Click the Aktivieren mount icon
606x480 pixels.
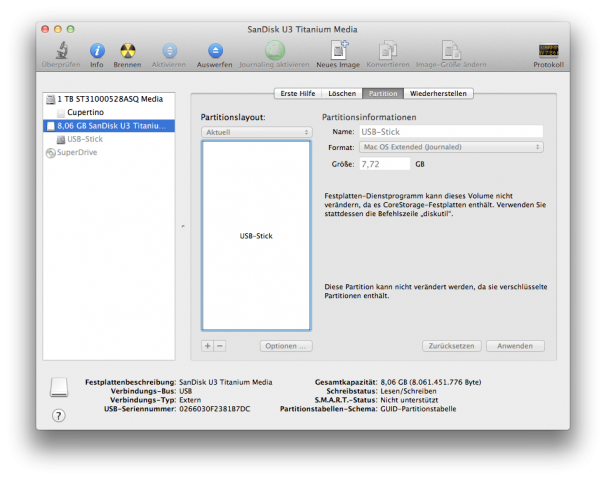coord(169,51)
